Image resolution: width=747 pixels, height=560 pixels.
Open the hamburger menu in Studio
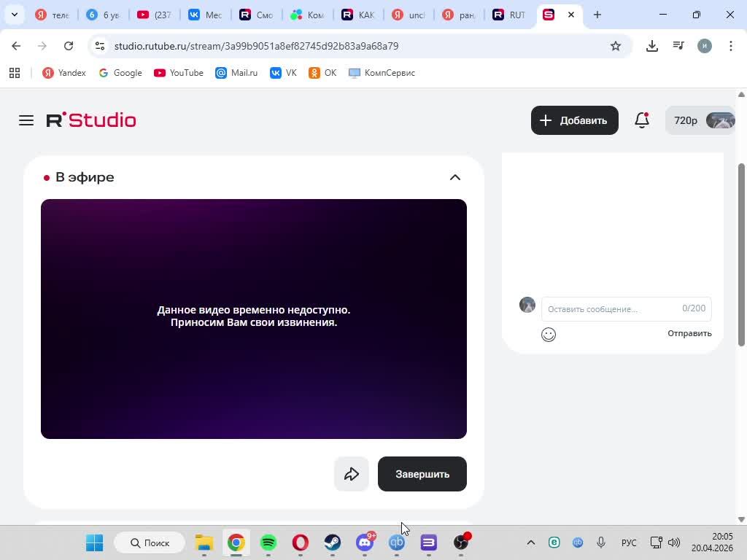26,120
